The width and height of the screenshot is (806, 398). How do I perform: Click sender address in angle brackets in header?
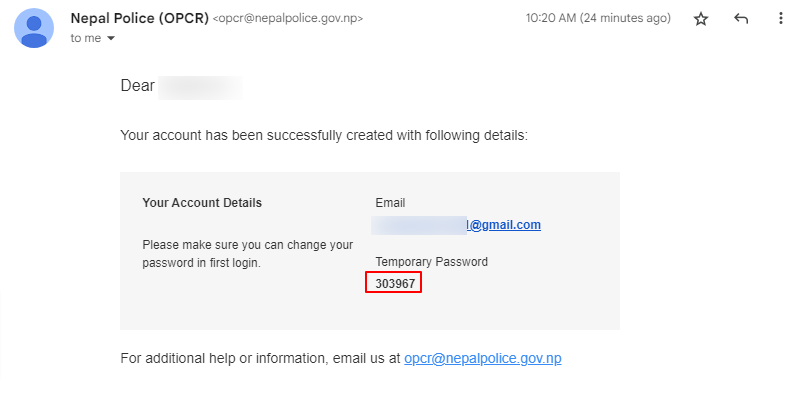(288, 19)
